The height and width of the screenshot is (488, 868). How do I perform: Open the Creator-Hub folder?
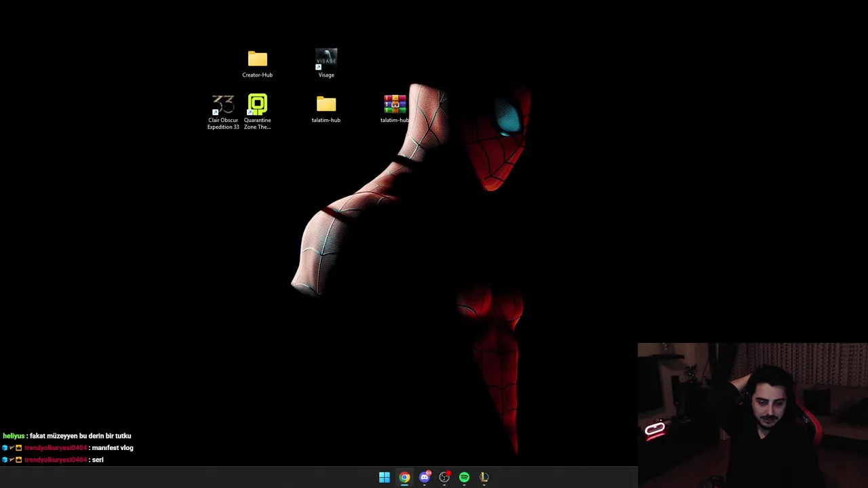[x=257, y=64]
